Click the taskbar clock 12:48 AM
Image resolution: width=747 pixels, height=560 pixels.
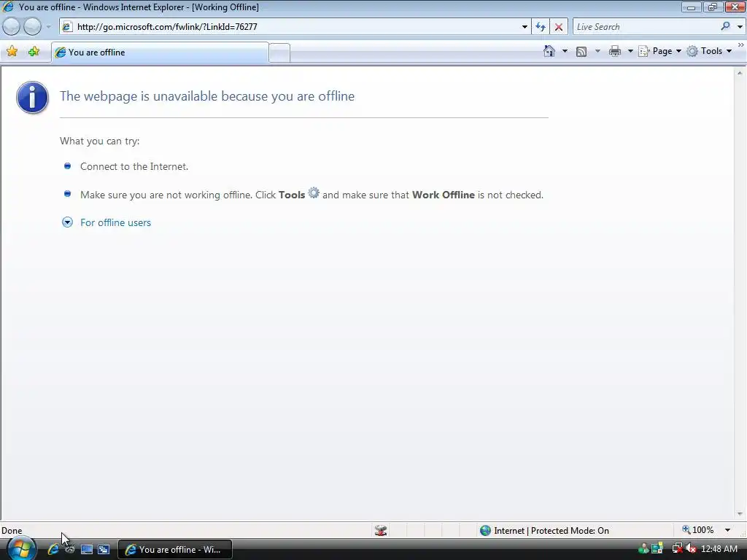coord(719,548)
